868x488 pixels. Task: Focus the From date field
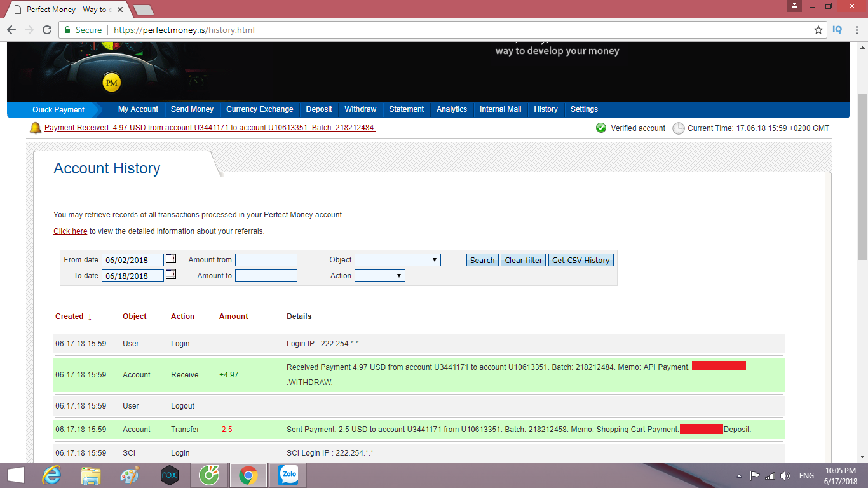(x=133, y=260)
